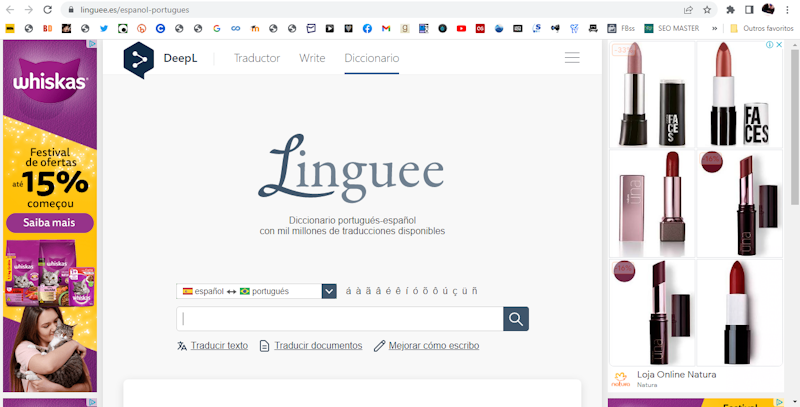The height and width of the screenshot is (407, 800).
Task: Insert the ñ special character
Action: [x=474, y=291]
